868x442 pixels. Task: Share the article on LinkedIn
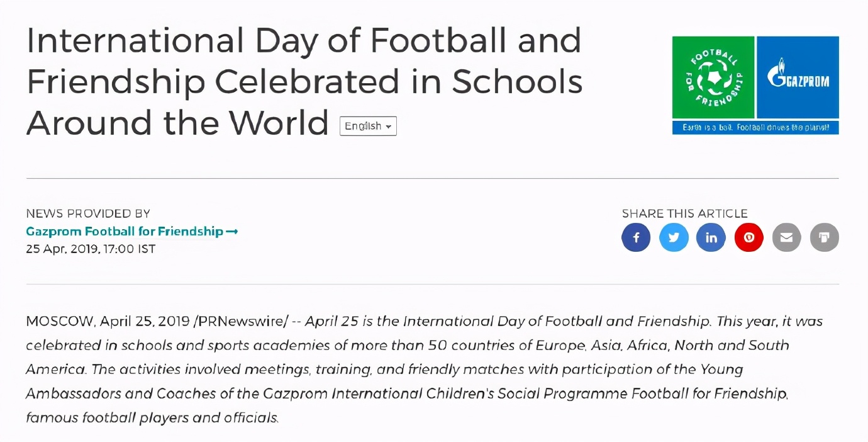(x=711, y=238)
